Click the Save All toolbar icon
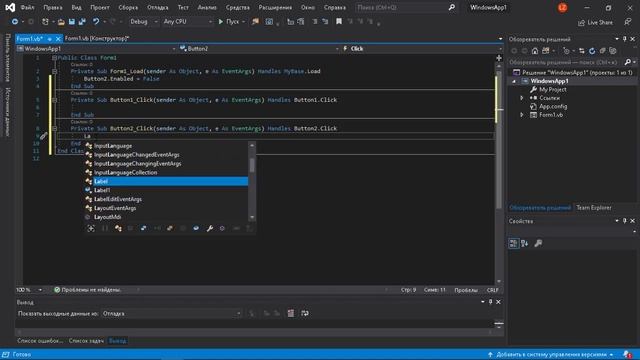Screen dimensions: 640x360 point(82,22)
